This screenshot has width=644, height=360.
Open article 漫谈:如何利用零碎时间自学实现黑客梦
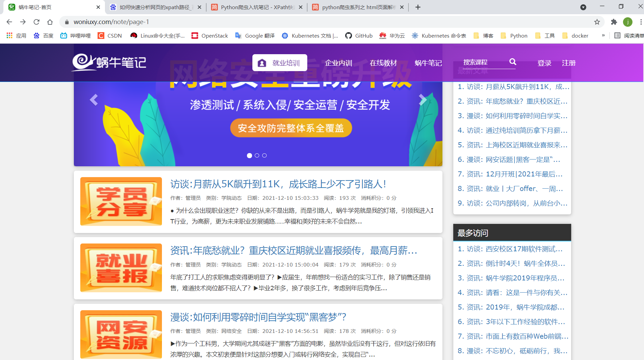[258, 317]
